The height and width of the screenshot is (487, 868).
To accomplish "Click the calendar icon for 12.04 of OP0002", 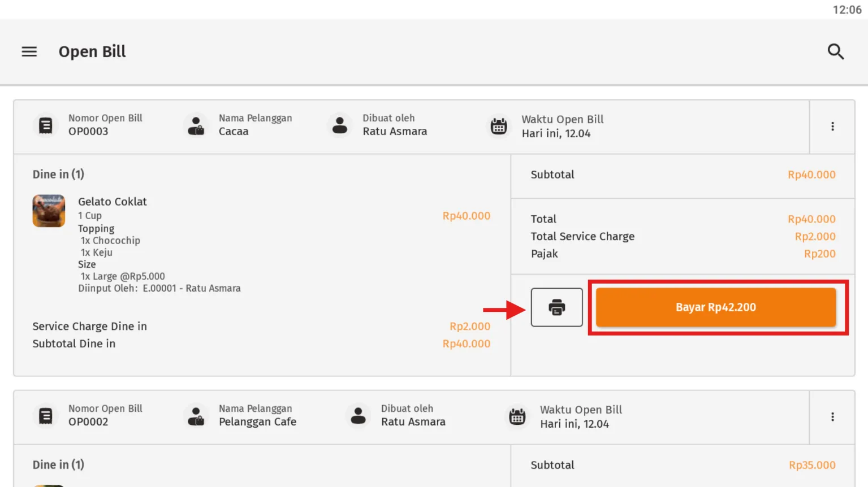I will tap(517, 416).
